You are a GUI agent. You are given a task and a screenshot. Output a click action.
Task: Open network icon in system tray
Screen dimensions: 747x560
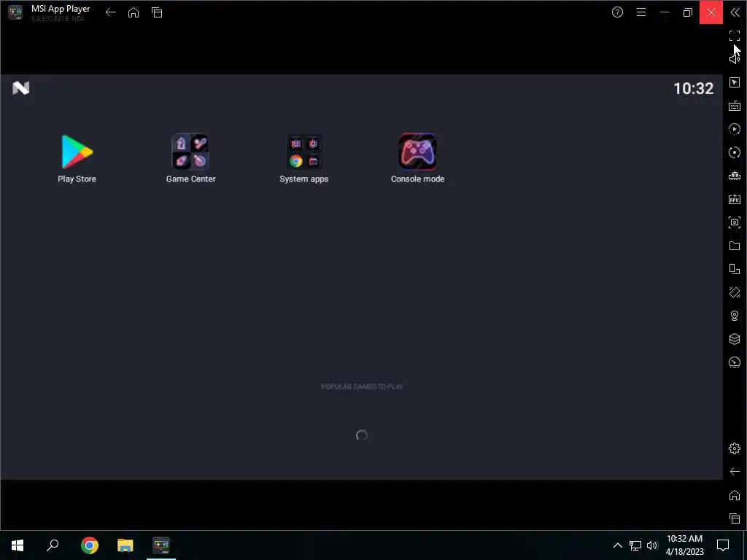635,545
